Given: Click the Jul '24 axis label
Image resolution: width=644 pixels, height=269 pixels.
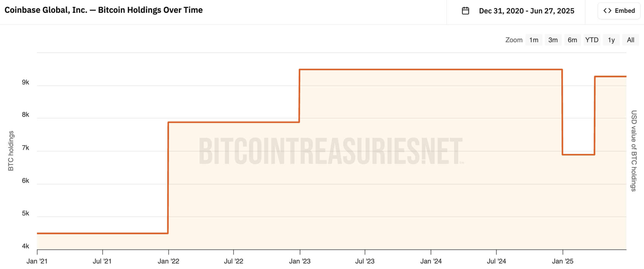Looking at the screenshot, I should coord(496,261).
